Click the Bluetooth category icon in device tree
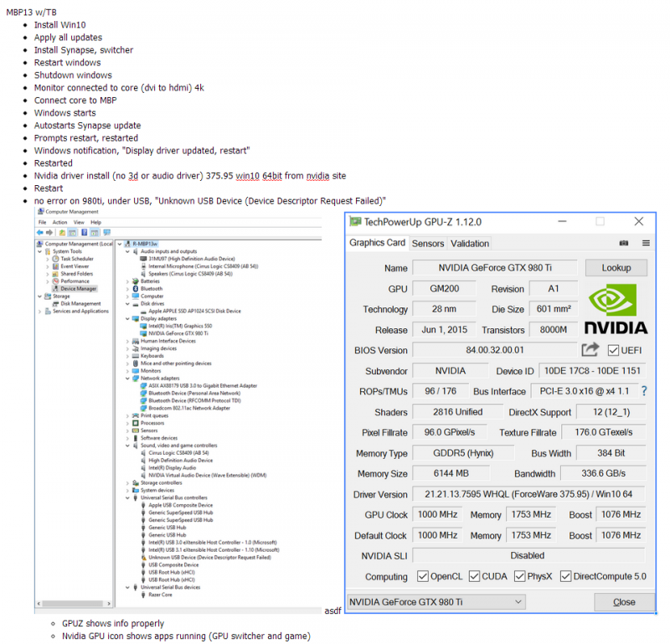670x644 pixels. [x=135, y=289]
